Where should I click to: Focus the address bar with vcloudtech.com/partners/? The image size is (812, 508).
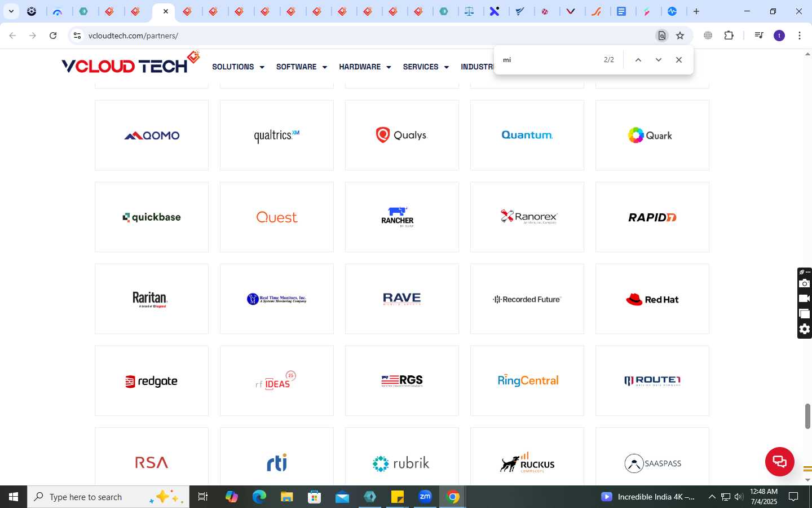[367, 36]
